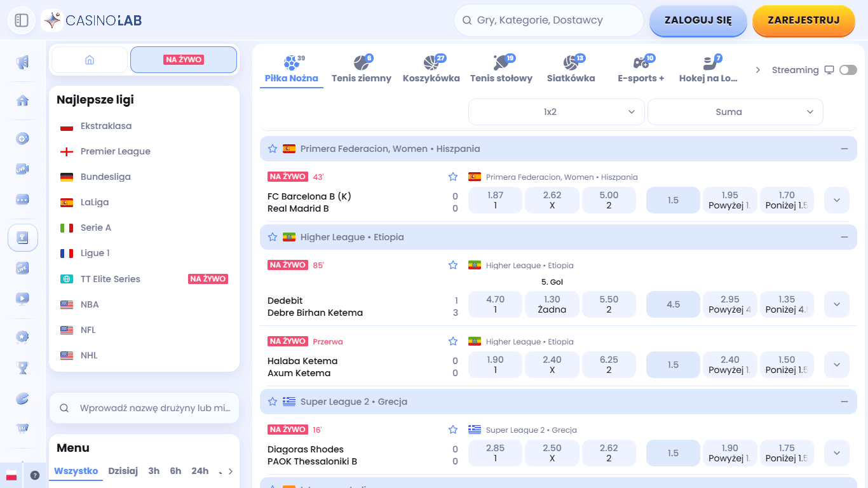Select the Dzisiaj time filter
Image resolution: width=868 pixels, height=488 pixels.
coord(123,471)
